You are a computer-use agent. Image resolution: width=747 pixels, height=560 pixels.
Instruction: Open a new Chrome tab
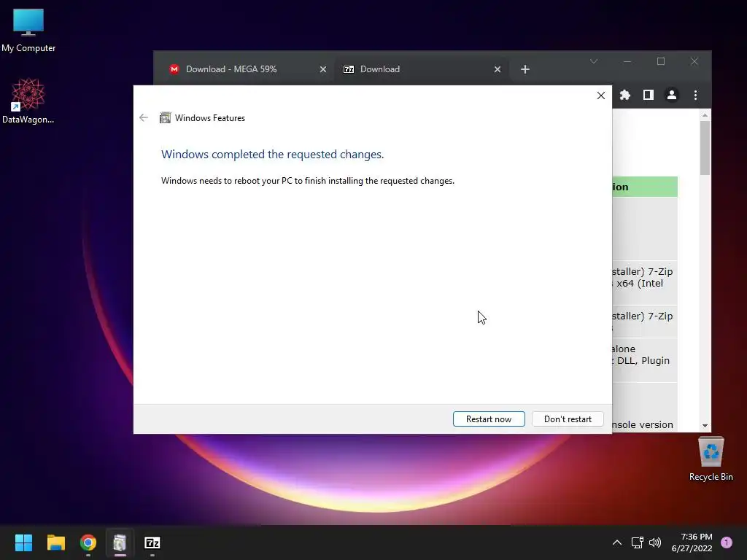[525, 69]
